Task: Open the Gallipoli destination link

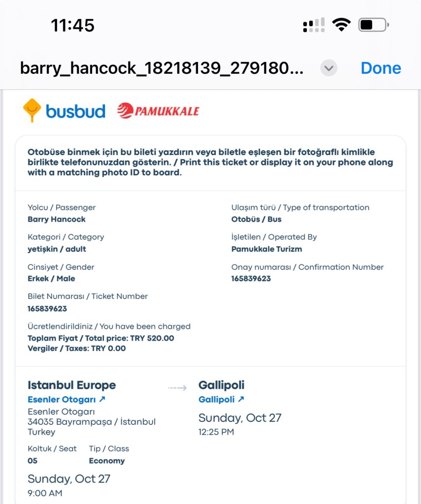Action: tap(217, 400)
